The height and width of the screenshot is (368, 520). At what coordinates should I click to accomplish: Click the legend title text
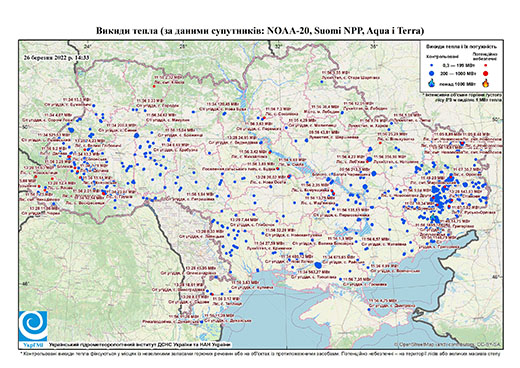tap(462, 47)
